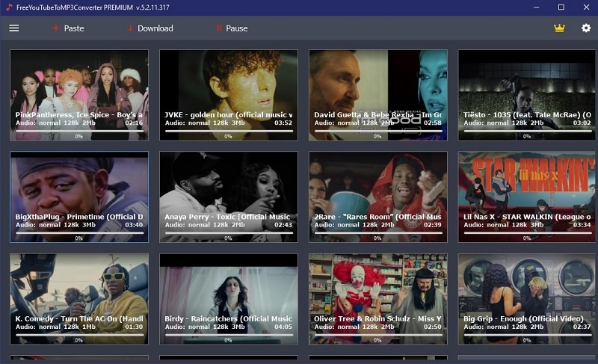Click duration 02:37 on Big Grip item
This screenshot has height=364, width=598.
[x=582, y=327]
